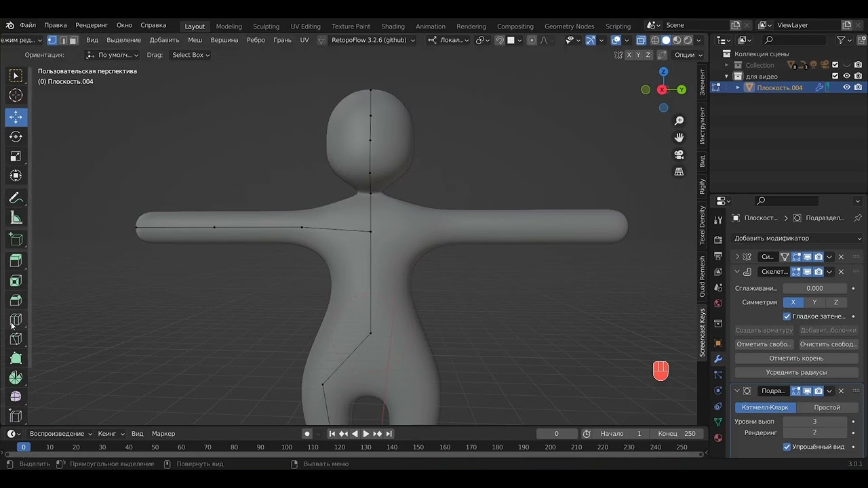The width and height of the screenshot is (868, 488).
Task: Switch subdivision type to Простой
Action: (827, 407)
